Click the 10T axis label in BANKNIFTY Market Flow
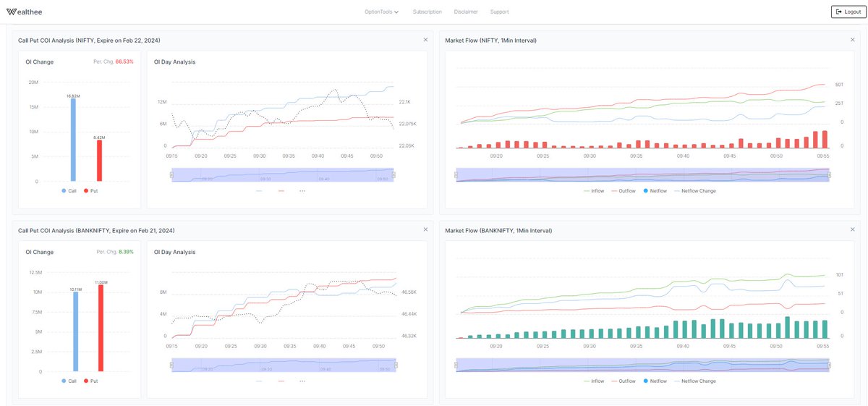 pos(839,275)
